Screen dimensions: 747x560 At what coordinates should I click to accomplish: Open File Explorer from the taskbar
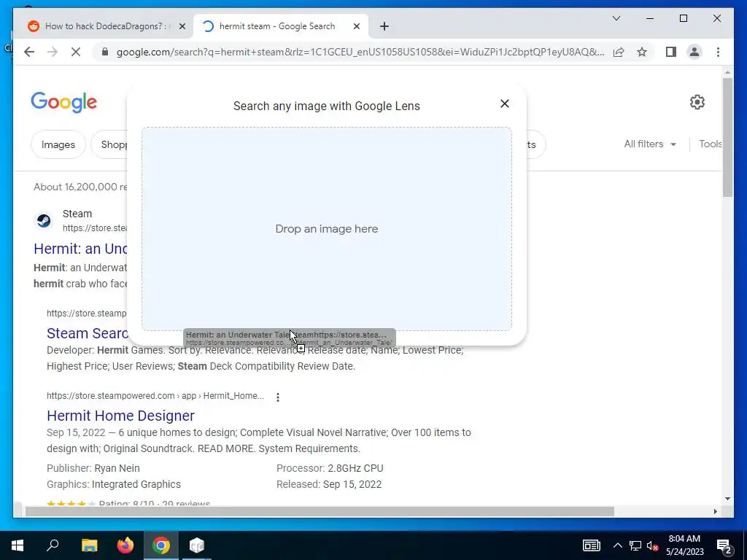tap(89, 545)
